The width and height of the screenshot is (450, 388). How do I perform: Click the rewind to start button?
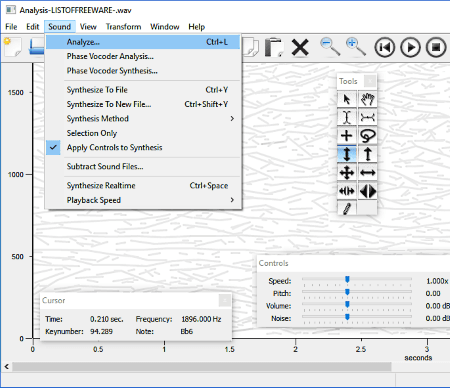pos(384,48)
